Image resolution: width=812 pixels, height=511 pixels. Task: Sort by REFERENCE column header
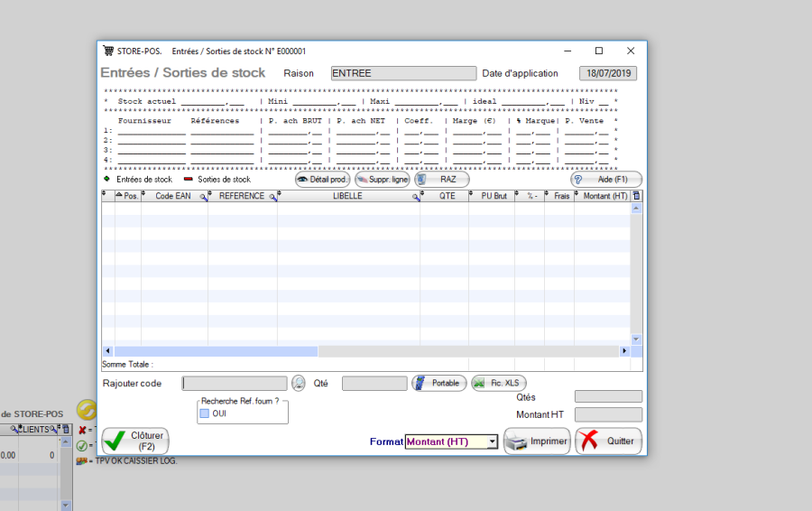pyautogui.click(x=241, y=196)
